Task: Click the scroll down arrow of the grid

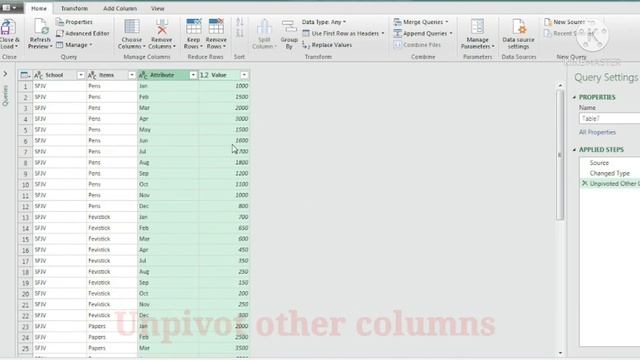Action: click(x=560, y=353)
